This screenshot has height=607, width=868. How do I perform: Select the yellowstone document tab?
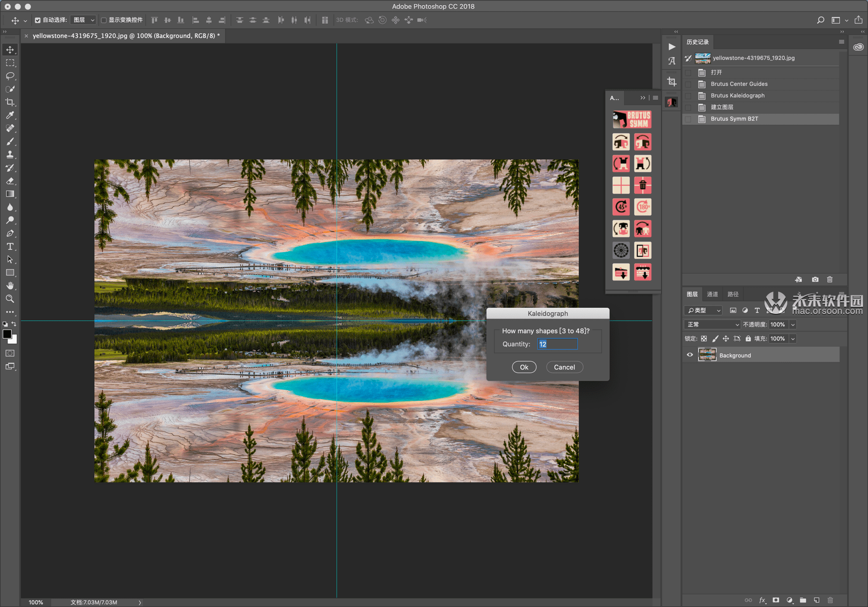coord(126,36)
